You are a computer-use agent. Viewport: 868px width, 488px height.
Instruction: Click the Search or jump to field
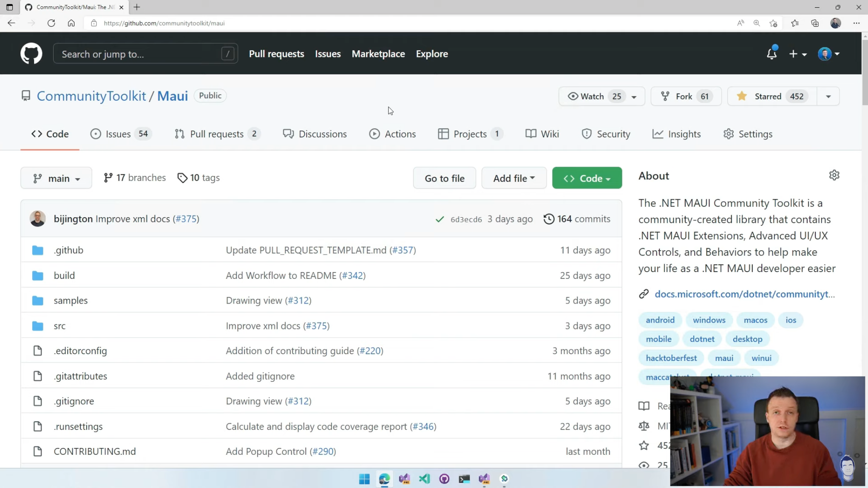point(145,54)
